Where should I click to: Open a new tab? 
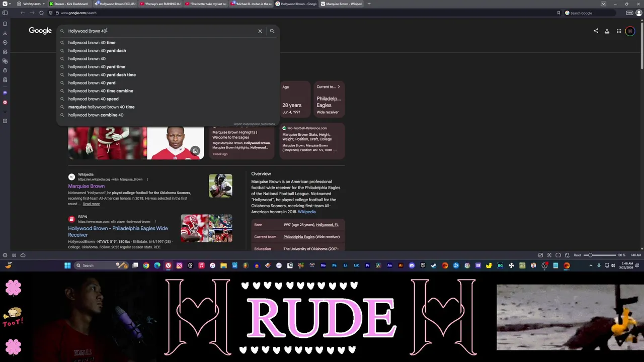(369, 4)
